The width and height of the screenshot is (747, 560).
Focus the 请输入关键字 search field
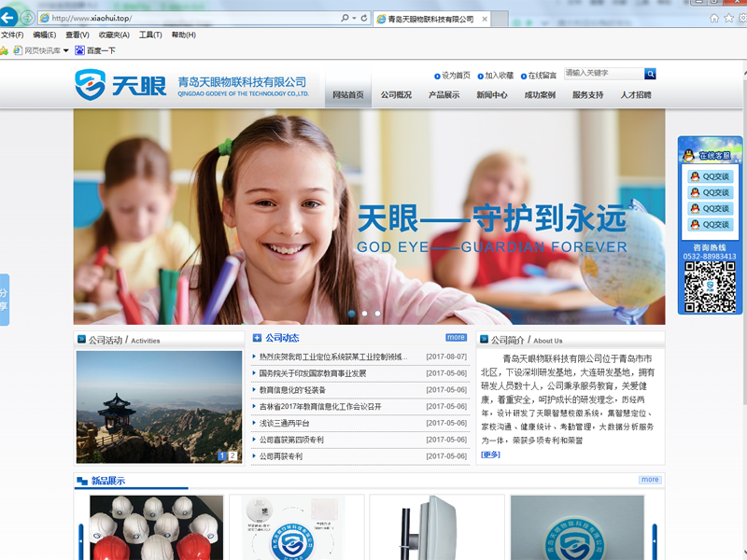(603, 74)
